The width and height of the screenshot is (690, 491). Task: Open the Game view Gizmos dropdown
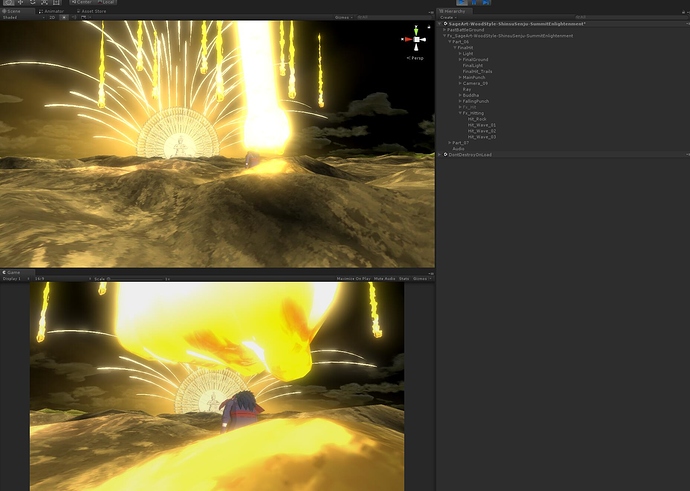coord(422,278)
